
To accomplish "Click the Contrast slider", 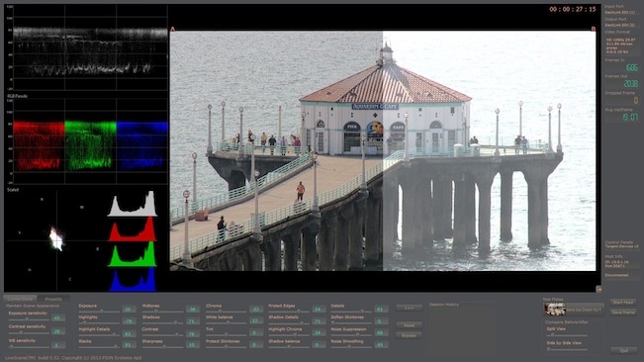I will (162, 334).
